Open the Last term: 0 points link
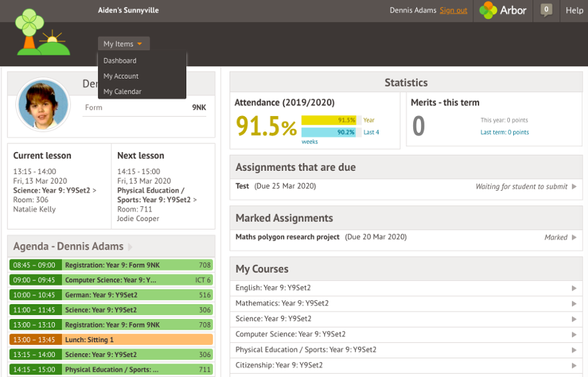Viewport: 588px width, 377px height. click(x=505, y=132)
